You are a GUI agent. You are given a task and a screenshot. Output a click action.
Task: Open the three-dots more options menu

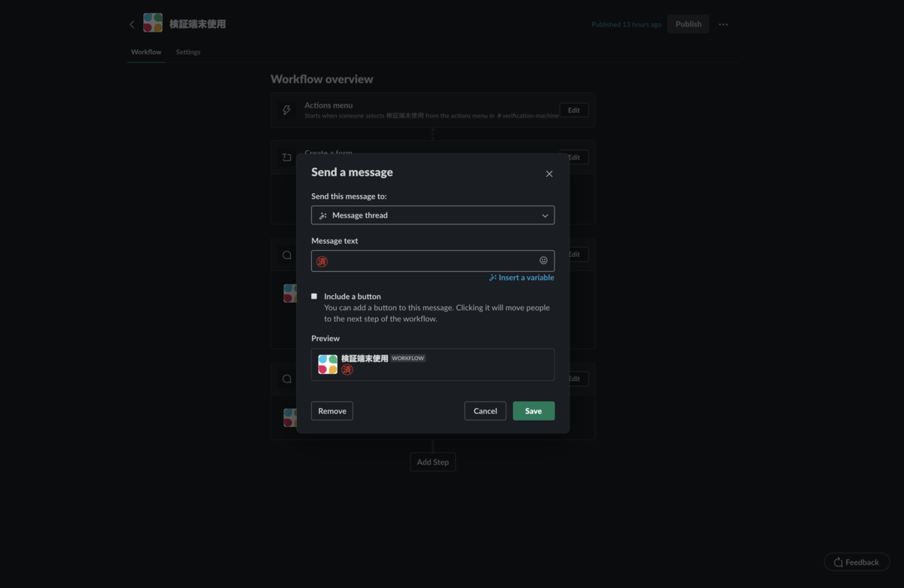point(723,24)
